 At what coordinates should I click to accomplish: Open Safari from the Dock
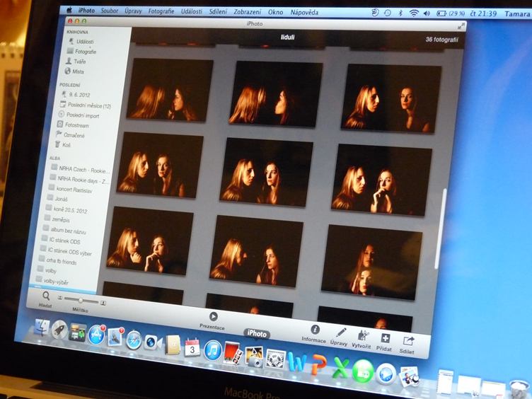click(133, 340)
